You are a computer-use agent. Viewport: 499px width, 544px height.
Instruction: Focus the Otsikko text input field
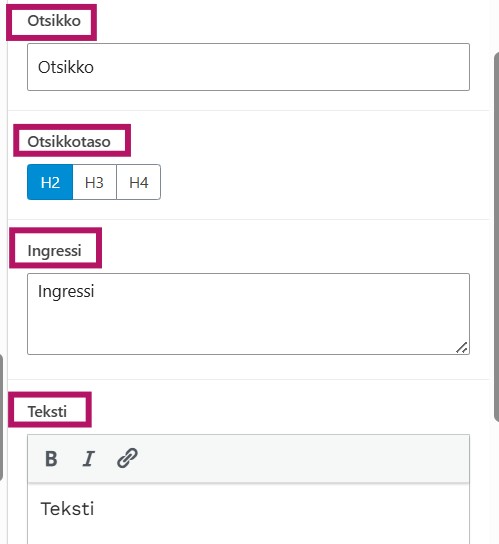click(248, 67)
